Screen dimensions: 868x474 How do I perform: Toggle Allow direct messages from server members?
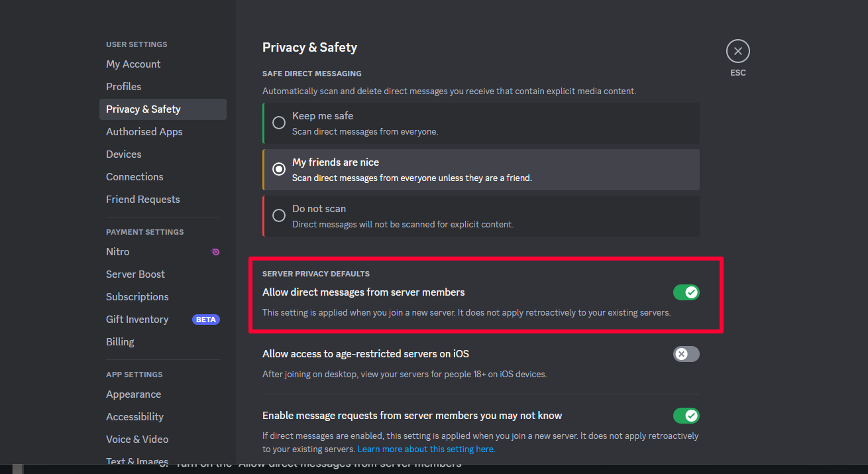tap(686, 292)
